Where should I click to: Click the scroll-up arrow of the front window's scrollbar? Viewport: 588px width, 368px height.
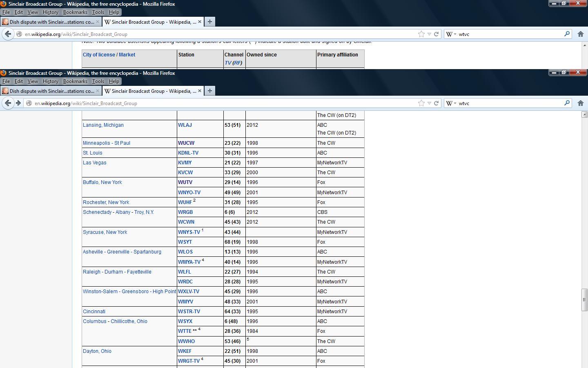click(x=584, y=114)
